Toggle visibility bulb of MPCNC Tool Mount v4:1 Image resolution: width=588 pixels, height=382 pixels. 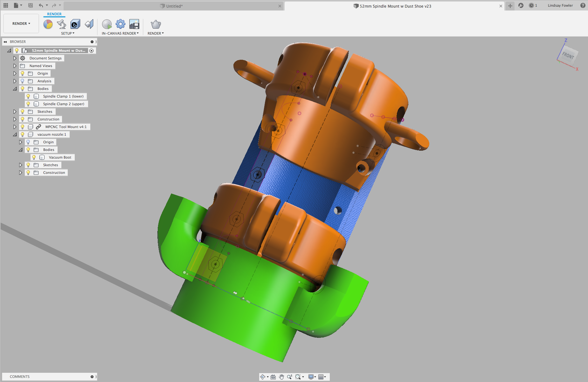(x=23, y=127)
